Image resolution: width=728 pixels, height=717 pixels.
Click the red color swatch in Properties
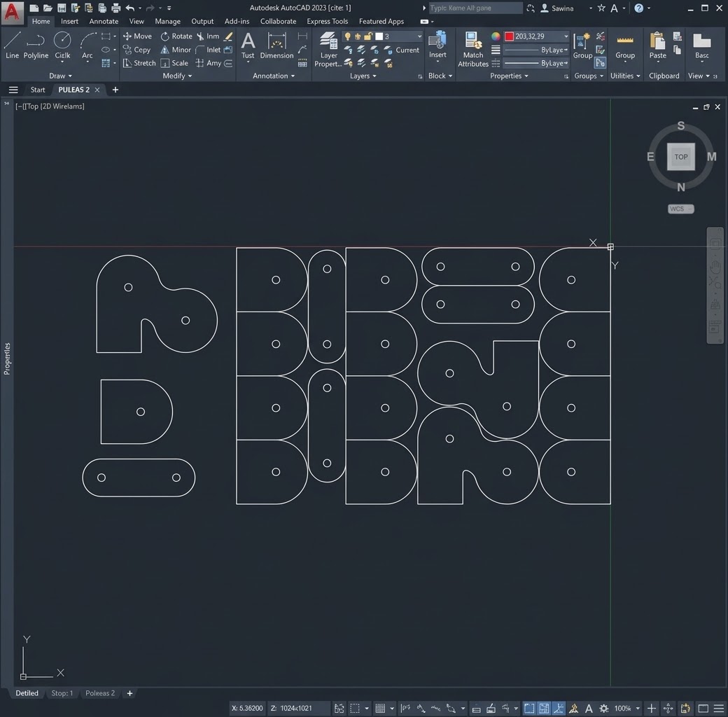[510, 36]
